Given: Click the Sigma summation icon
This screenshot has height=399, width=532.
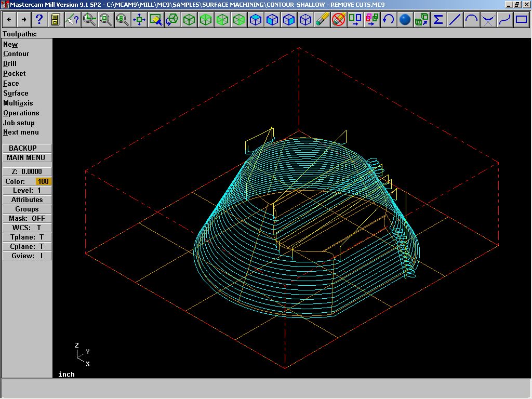Looking at the screenshot, I should point(438,20).
